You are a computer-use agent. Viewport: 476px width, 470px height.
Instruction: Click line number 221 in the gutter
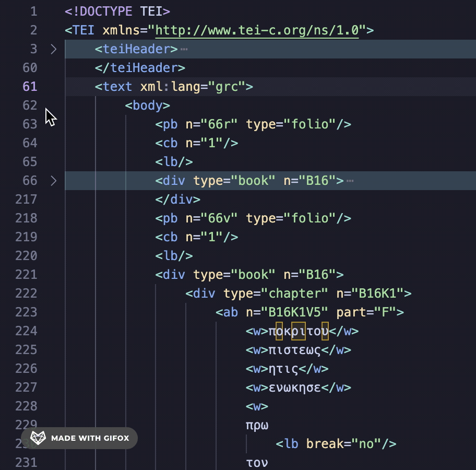tap(26, 275)
